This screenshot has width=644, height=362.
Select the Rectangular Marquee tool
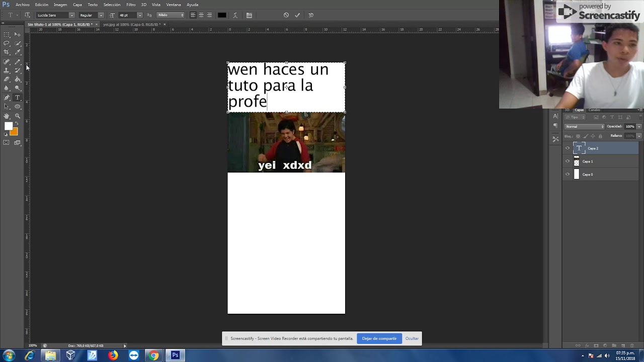click(7, 34)
